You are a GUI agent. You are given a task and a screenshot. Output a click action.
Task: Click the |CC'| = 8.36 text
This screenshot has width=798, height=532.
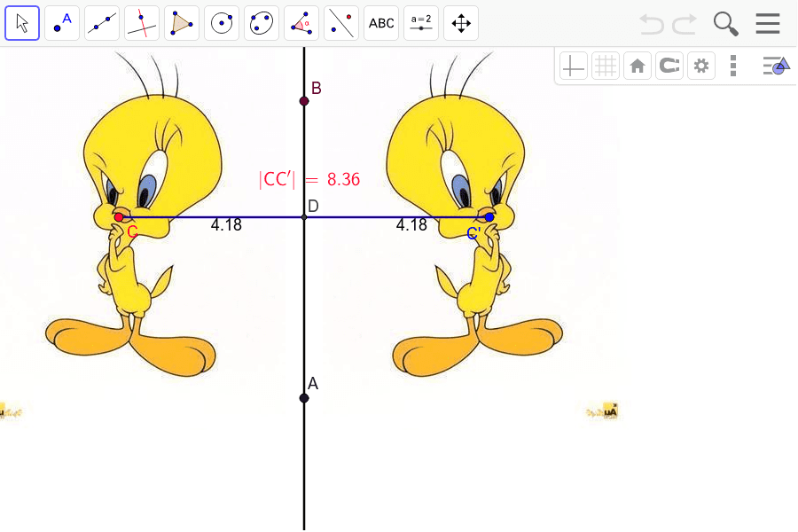coord(309,179)
